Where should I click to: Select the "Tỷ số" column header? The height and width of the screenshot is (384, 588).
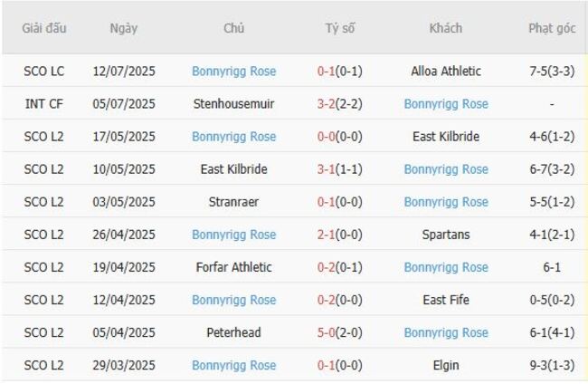point(340,28)
